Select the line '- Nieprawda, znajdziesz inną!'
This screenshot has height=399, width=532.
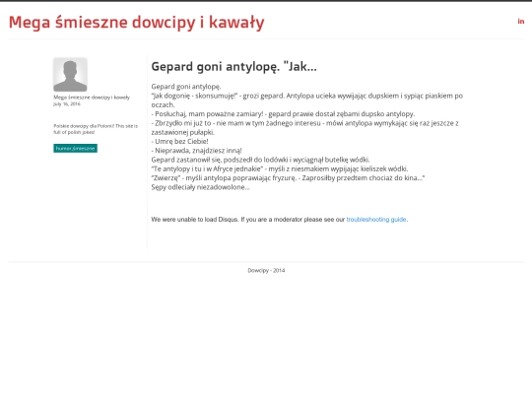[x=197, y=151]
